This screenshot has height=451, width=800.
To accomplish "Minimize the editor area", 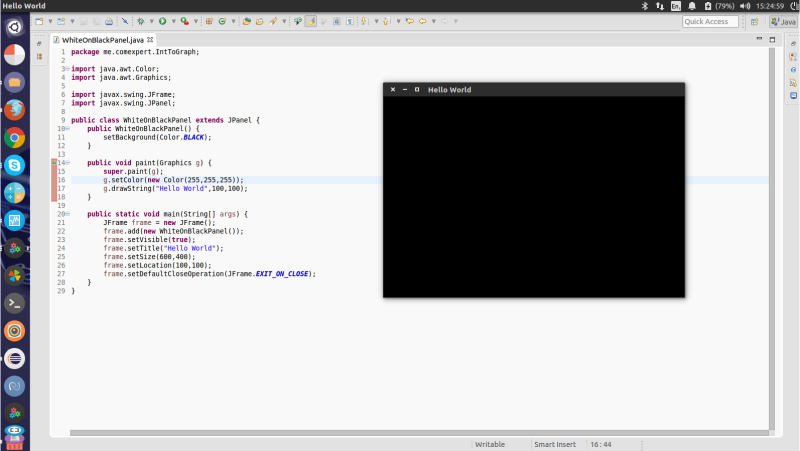I will tap(759, 39).
